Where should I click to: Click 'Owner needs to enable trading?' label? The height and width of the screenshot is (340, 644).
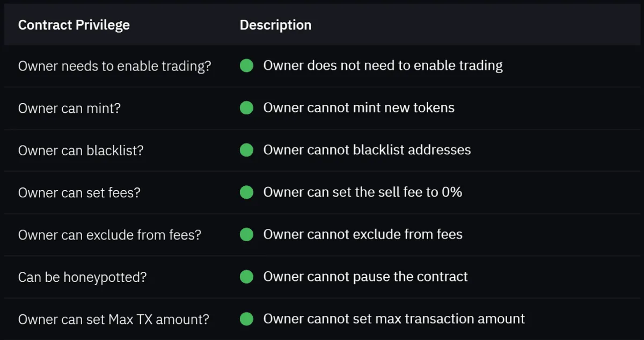tap(114, 66)
